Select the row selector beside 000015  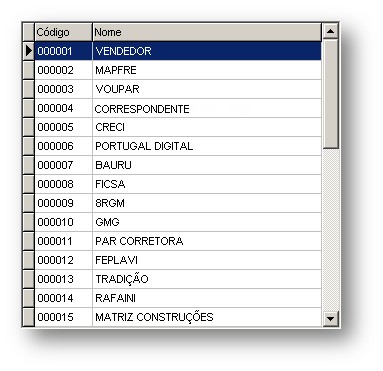click(x=29, y=317)
